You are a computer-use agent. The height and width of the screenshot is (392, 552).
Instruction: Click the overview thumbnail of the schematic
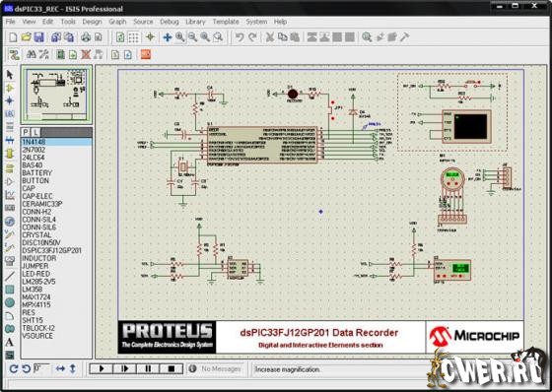point(57,95)
